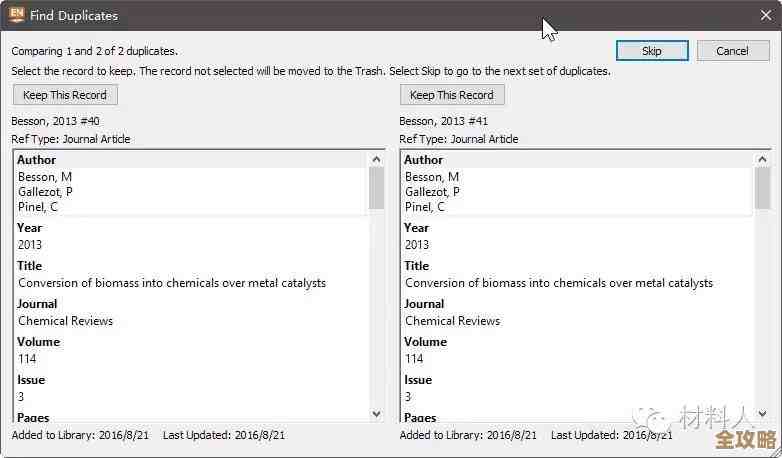Click Chemical Reviews journal in left record
The width and height of the screenshot is (782, 458).
[x=65, y=321]
